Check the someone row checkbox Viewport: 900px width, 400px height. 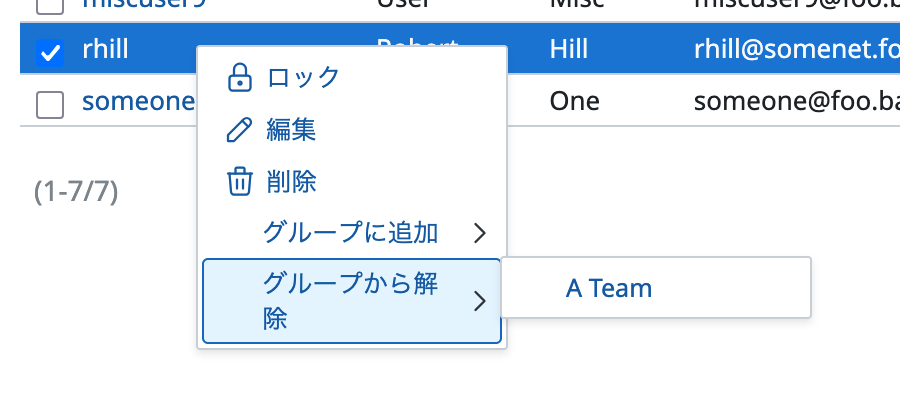(50, 105)
